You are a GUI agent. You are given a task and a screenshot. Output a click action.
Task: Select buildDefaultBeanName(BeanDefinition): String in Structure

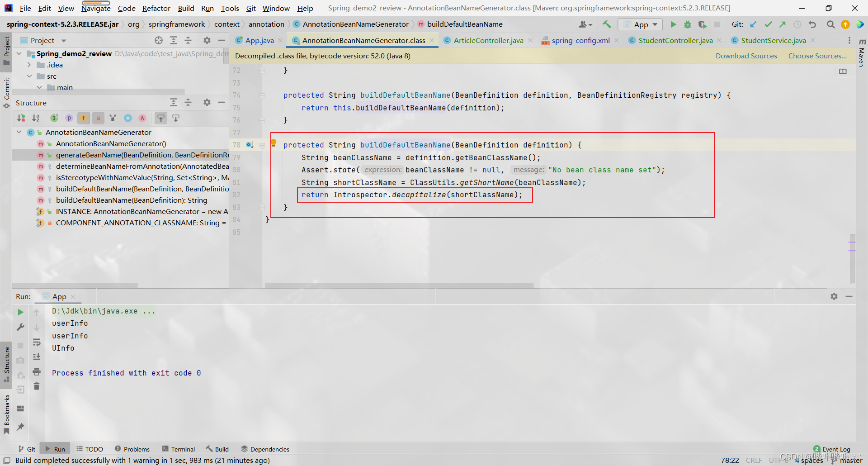132,200
